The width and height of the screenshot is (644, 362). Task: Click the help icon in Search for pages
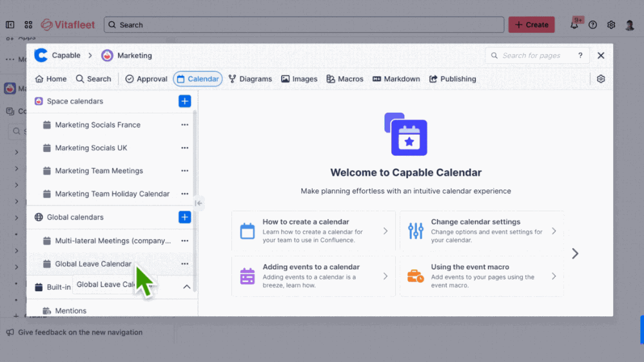[x=580, y=55]
